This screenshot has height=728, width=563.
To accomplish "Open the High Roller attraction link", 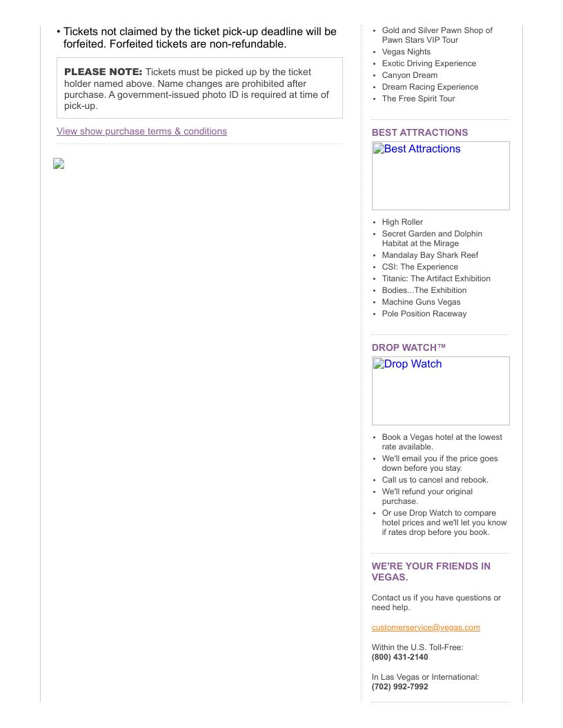I will (402, 222).
